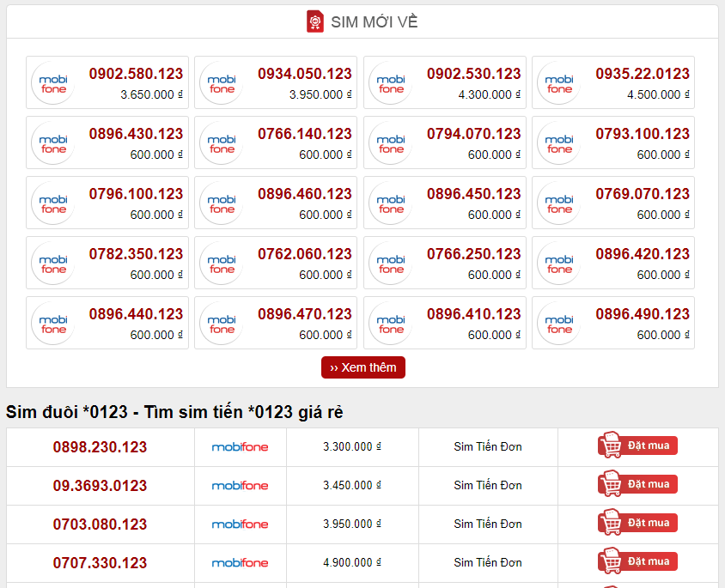Click Mobifone logo on 0796.100.123 card
This screenshot has height=588, width=725.
(53, 203)
